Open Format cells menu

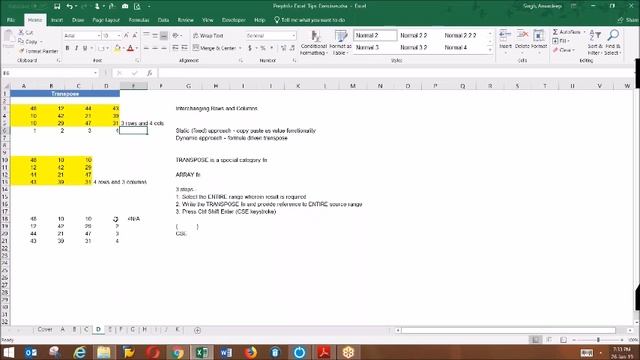click(539, 40)
